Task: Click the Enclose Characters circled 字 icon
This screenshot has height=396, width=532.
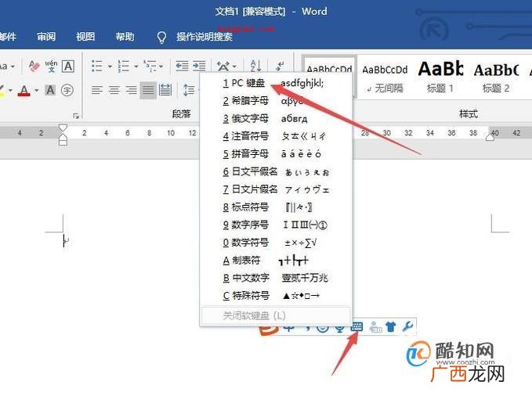Action: [x=67, y=90]
